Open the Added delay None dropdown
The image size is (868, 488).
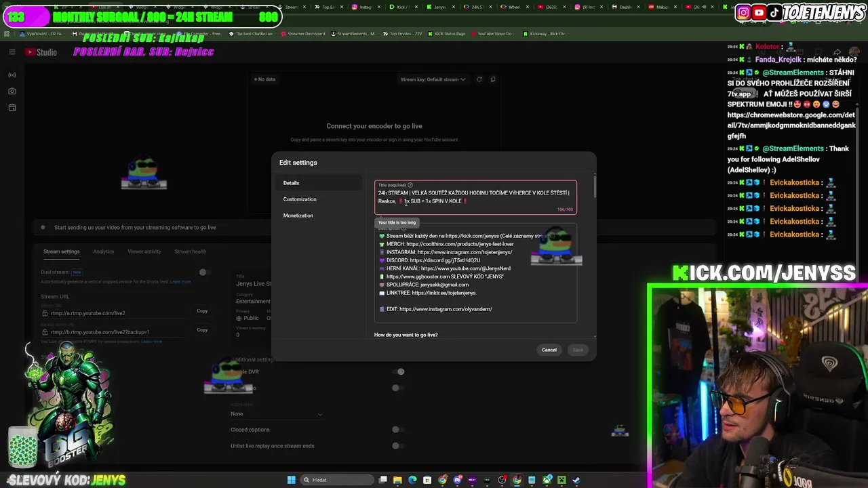(277, 413)
